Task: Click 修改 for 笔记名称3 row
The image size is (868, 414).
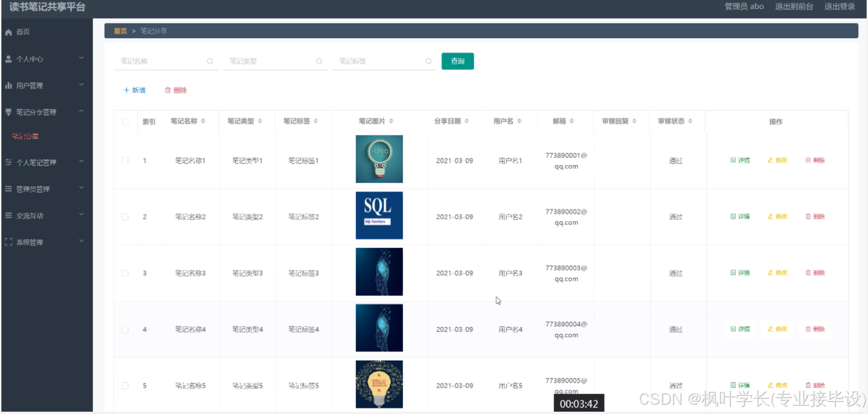Action: point(777,273)
